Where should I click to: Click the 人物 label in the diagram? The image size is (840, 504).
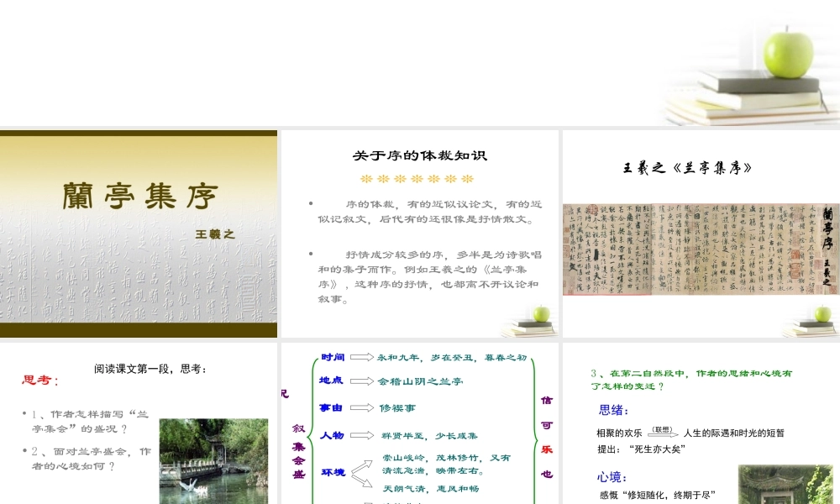pos(332,435)
